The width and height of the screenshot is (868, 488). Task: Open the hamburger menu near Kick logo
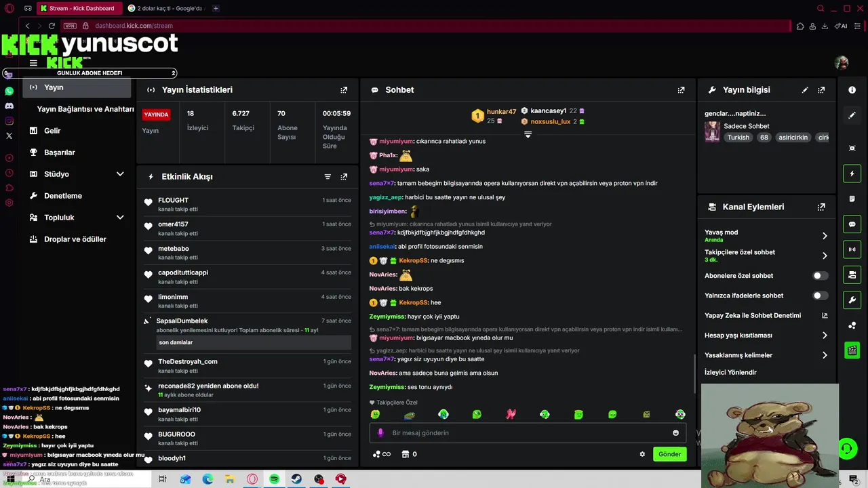pyautogui.click(x=33, y=63)
